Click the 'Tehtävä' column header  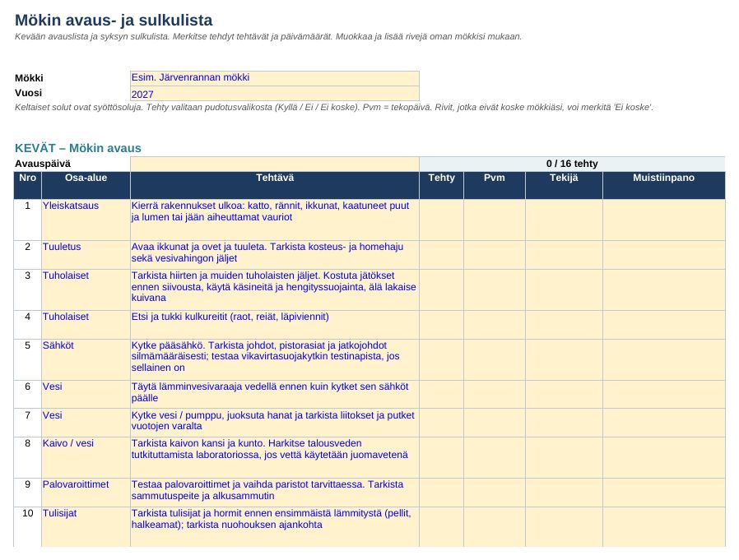275,185
